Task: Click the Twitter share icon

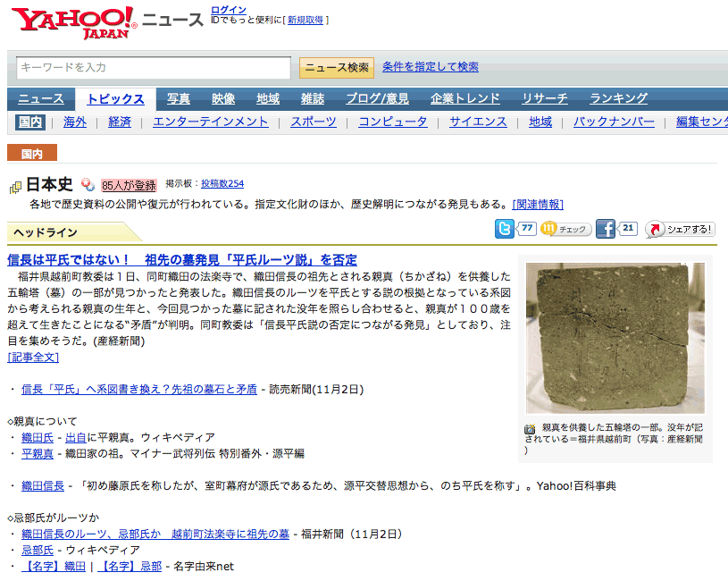Action: (506, 229)
